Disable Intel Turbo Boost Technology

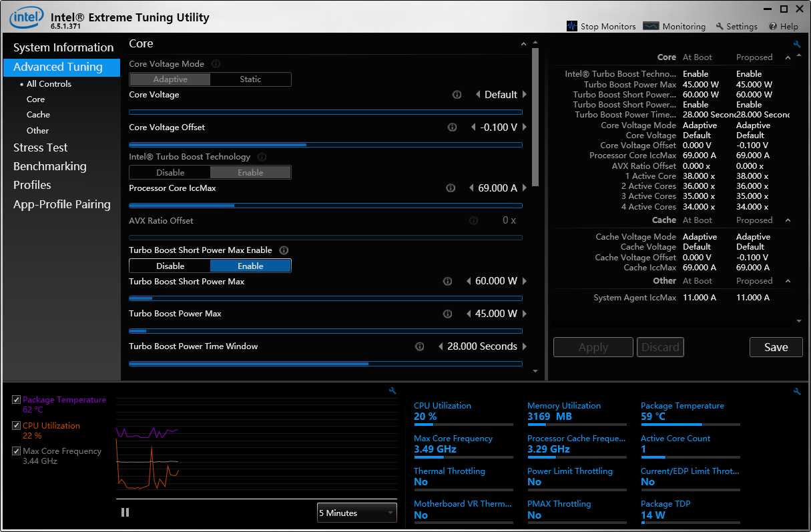(x=170, y=172)
